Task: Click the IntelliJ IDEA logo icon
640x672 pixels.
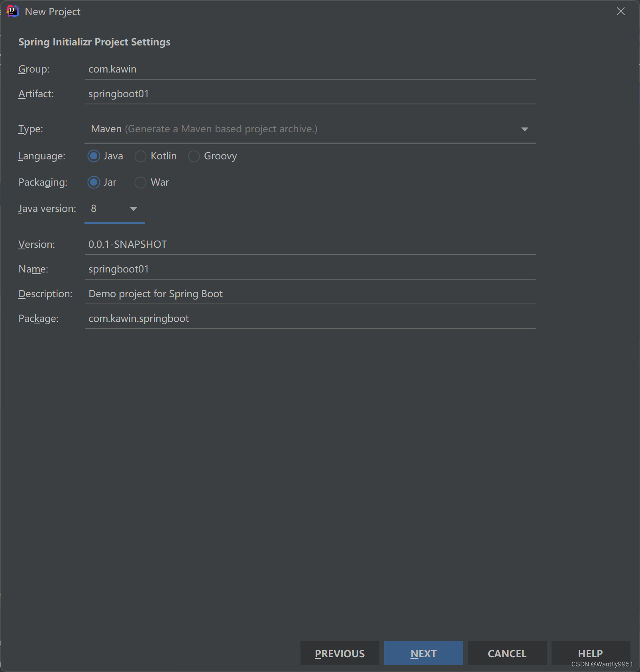Action: pyautogui.click(x=13, y=11)
